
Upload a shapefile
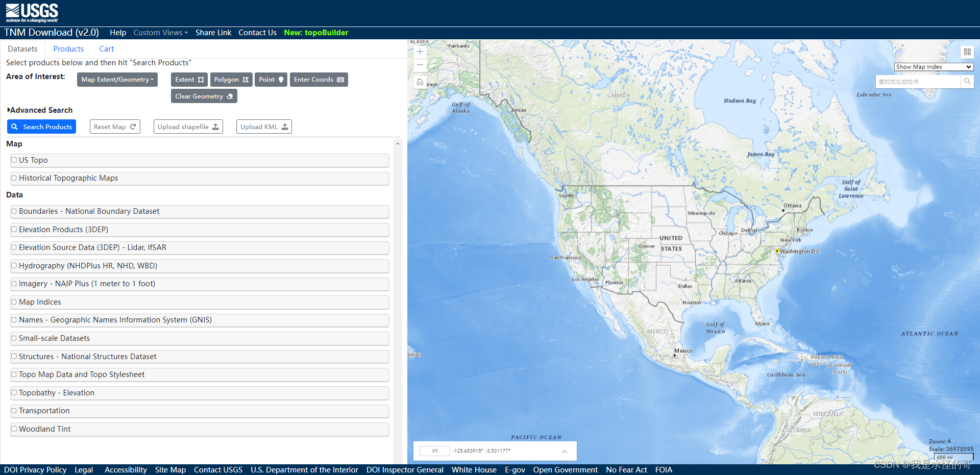188,127
